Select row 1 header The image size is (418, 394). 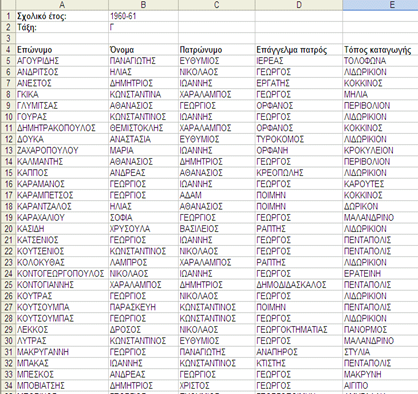coord(8,16)
